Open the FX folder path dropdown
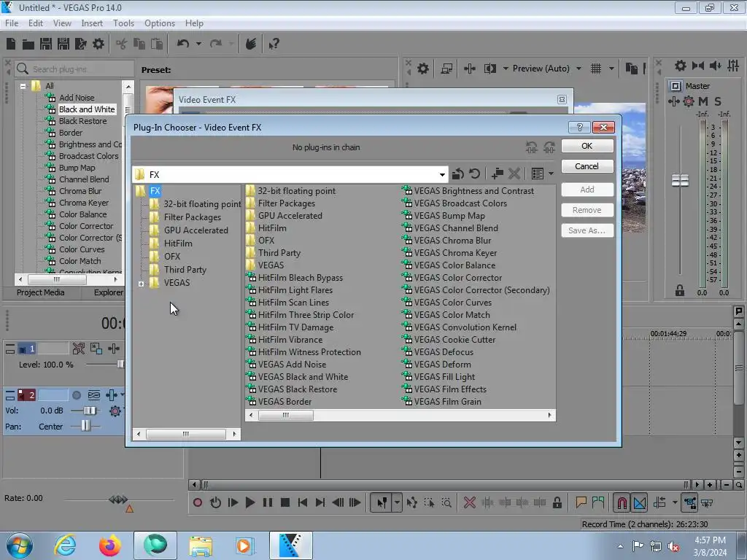747x560 pixels. (x=442, y=175)
